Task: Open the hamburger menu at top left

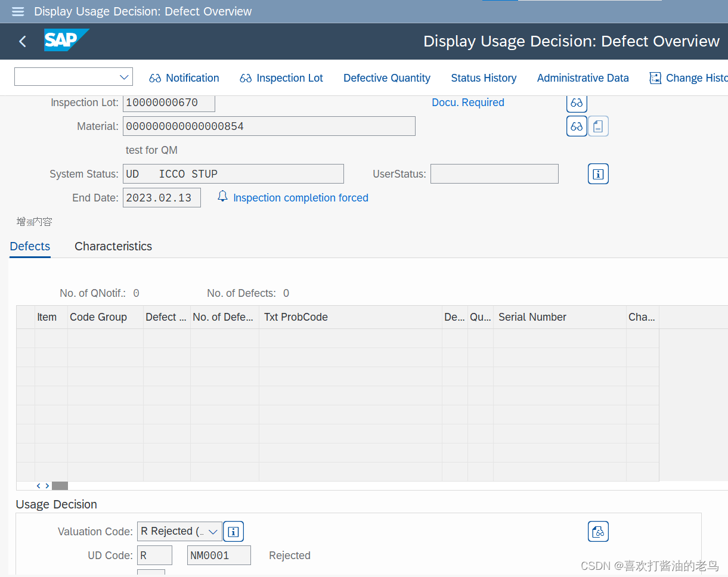Action: pos(17,11)
